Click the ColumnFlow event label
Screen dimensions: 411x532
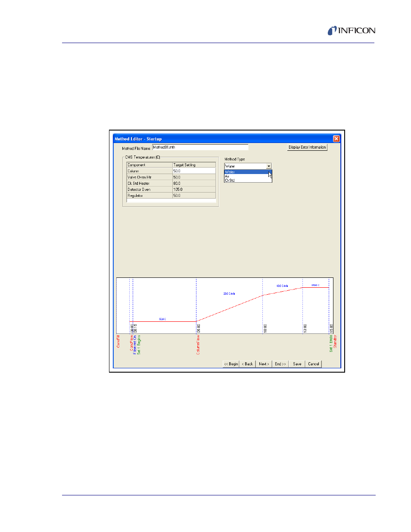(198, 345)
